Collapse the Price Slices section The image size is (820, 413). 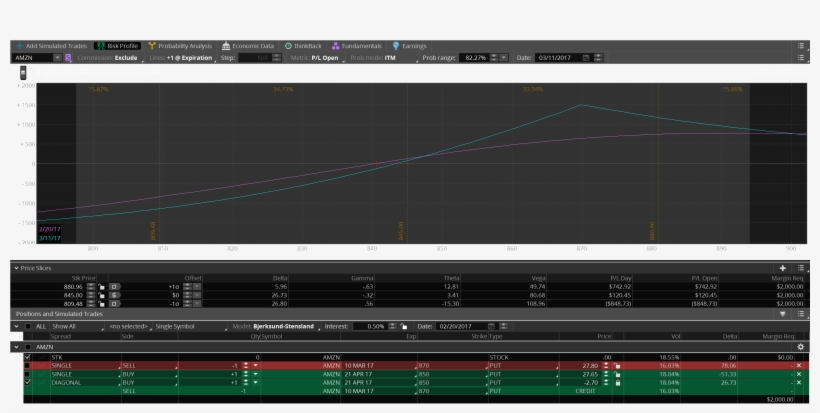pos(17,268)
